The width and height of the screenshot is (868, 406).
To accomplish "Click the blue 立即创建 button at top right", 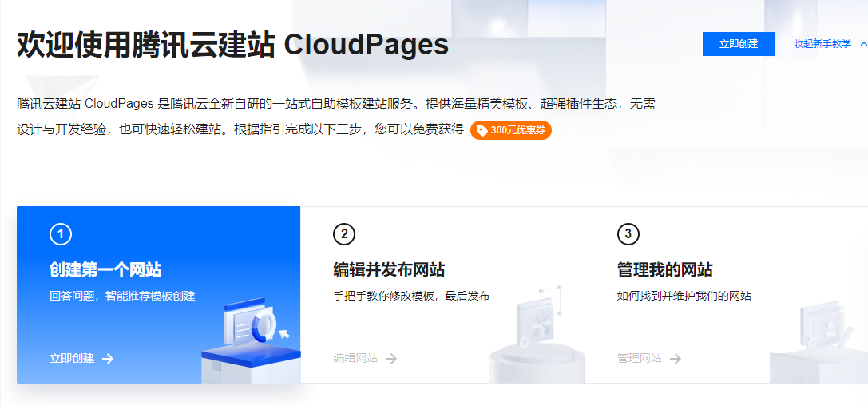I will [738, 44].
